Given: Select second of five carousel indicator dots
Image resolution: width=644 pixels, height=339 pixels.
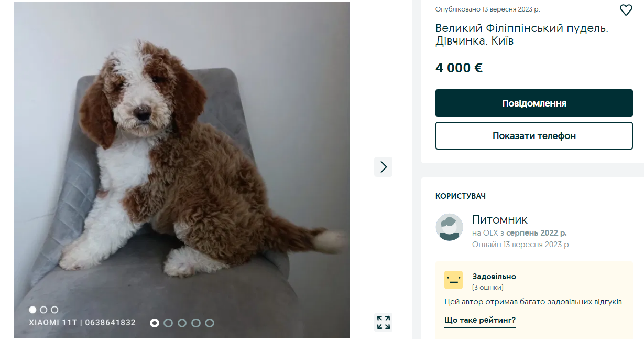Looking at the screenshot, I should click(168, 323).
